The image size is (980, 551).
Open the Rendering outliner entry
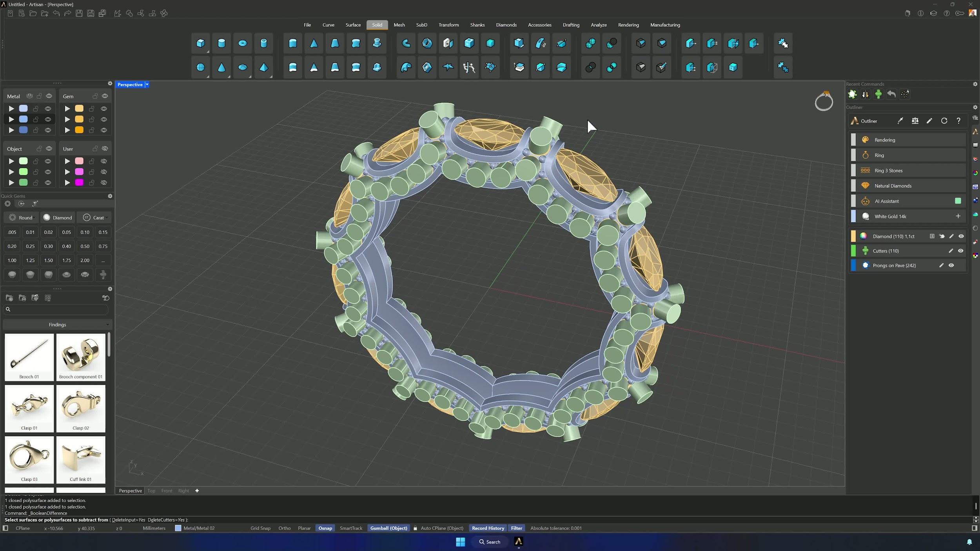[x=907, y=140]
